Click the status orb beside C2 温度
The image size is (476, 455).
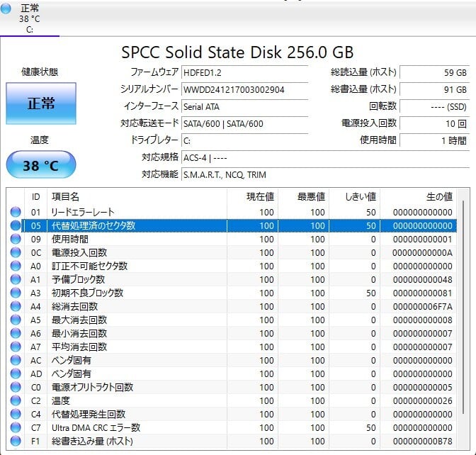click(x=16, y=401)
